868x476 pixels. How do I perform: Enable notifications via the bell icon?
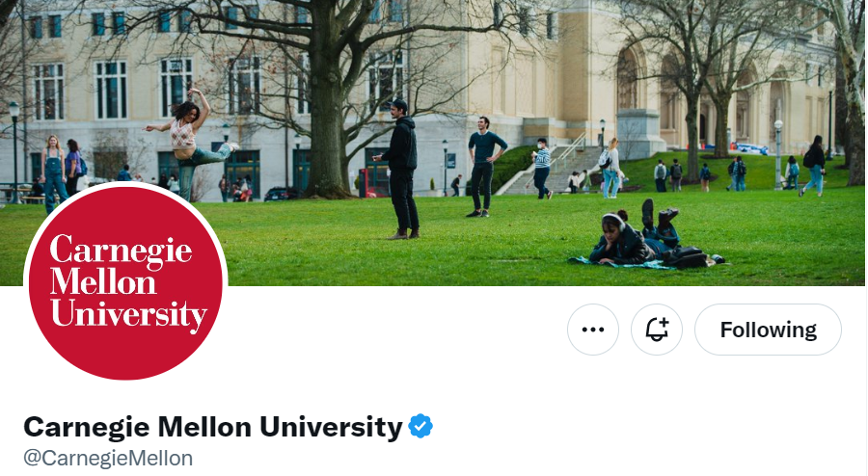coord(657,330)
